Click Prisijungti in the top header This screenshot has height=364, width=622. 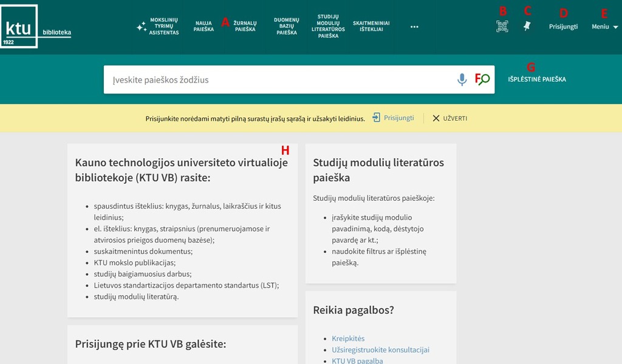[x=563, y=27]
